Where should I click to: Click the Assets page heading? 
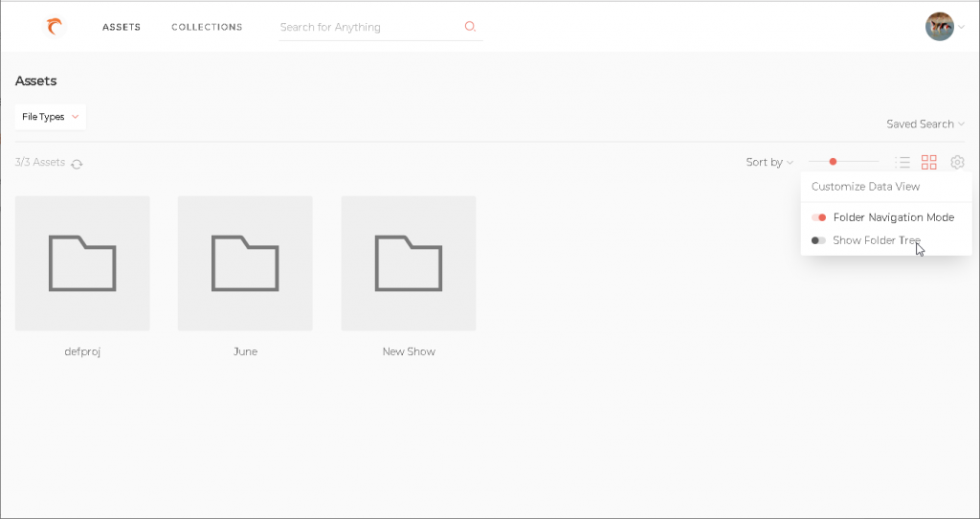click(x=35, y=81)
